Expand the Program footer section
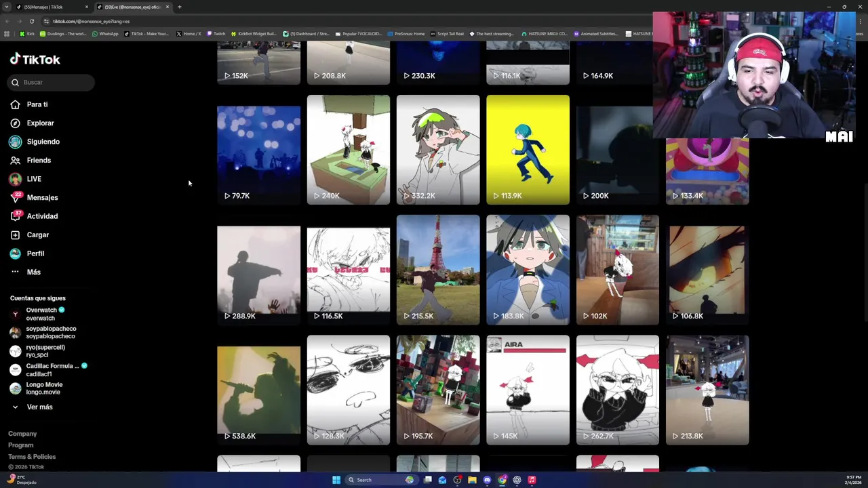Viewport: 868px width, 488px height. click(x=20, y=445)
